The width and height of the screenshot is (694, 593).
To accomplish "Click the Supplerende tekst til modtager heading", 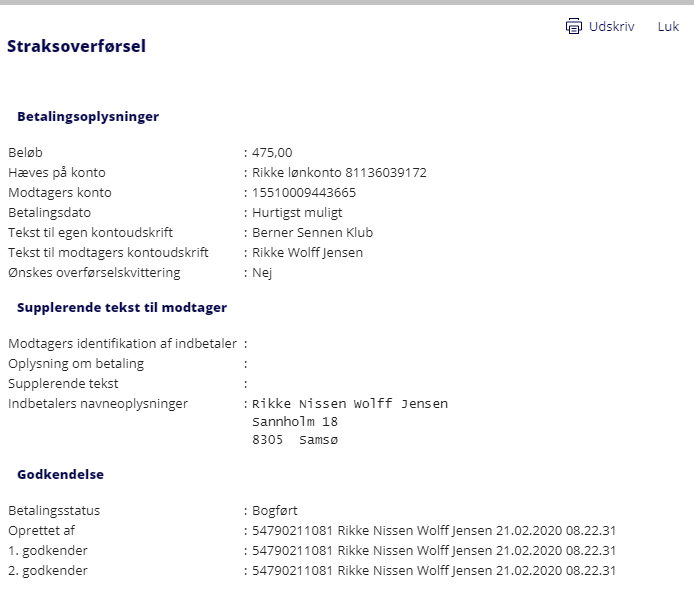I will click(x=122, y=308).
